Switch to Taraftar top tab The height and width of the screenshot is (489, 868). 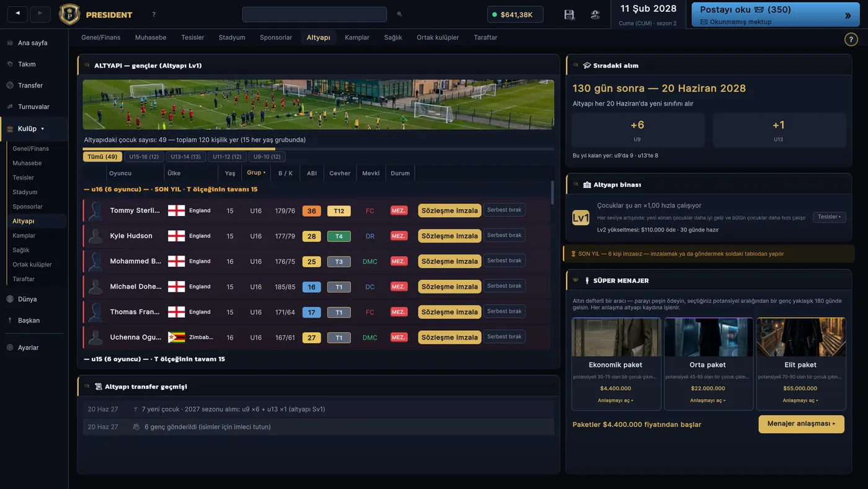pyautogui.click(x=485, y=37)
